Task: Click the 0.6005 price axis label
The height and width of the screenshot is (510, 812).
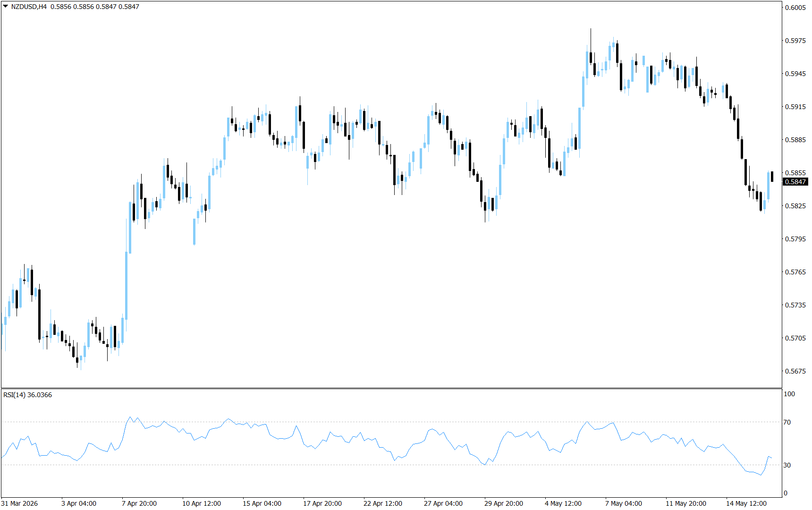Action: 795,8
